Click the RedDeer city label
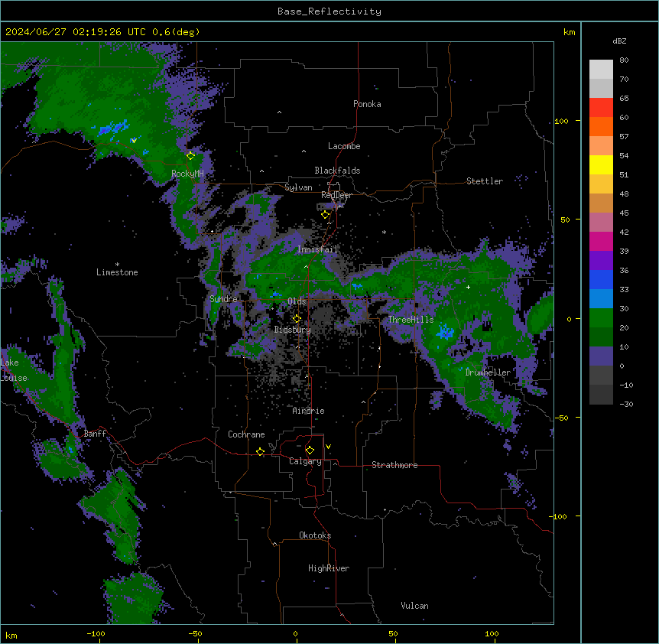Screen dimensions: 659x644 click(336, 195)
